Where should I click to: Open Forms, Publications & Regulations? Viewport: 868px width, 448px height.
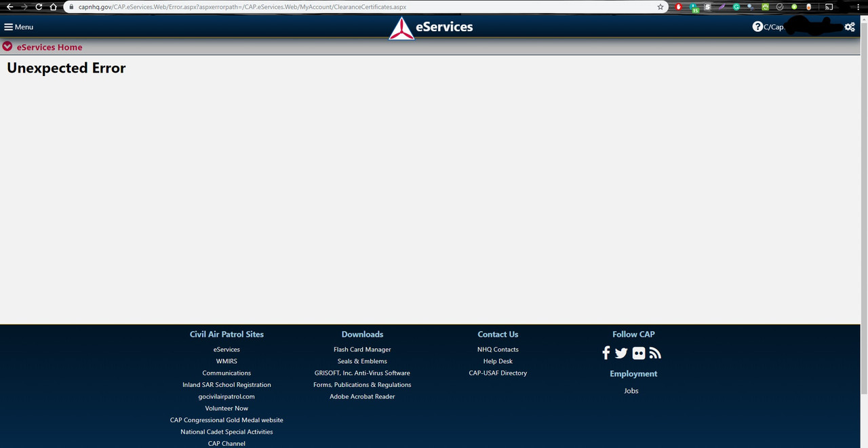362,385
